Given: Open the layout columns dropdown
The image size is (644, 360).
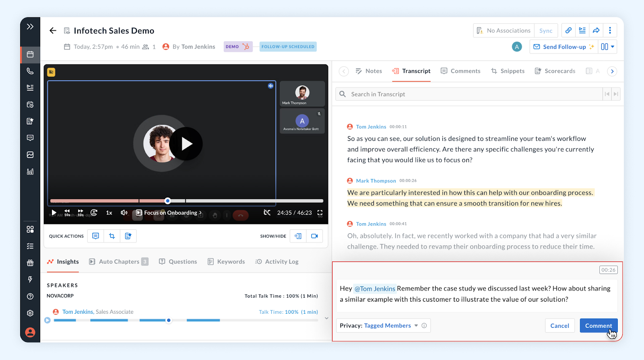Looking at the screenshot, I should point(608,47).
